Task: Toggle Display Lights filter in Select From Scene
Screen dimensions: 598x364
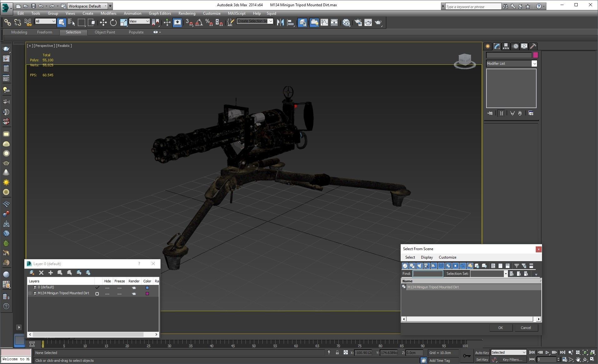Action: click(x=419, y=266)
